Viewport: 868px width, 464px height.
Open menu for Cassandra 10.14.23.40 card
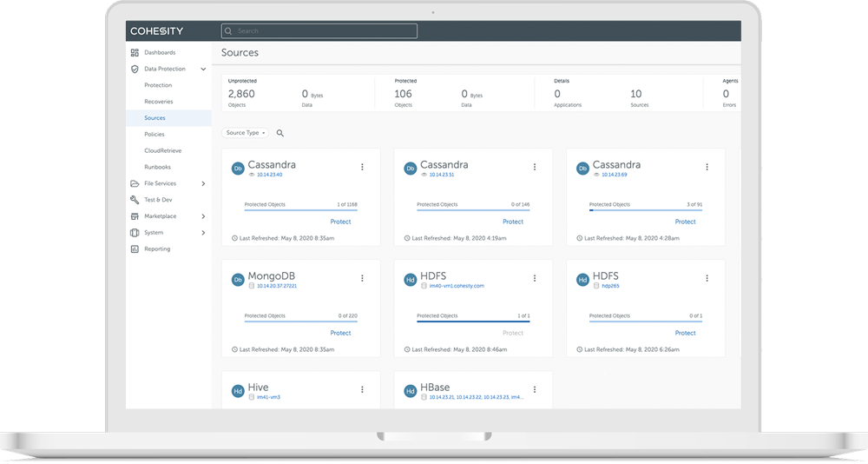pos(362,167)
